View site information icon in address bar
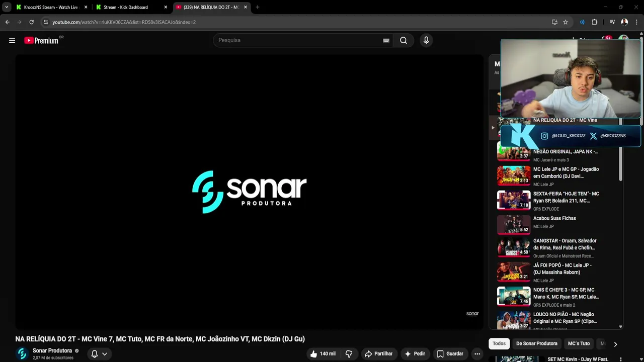The width and height of the screenshot is (644, 362). coord(46,22)
